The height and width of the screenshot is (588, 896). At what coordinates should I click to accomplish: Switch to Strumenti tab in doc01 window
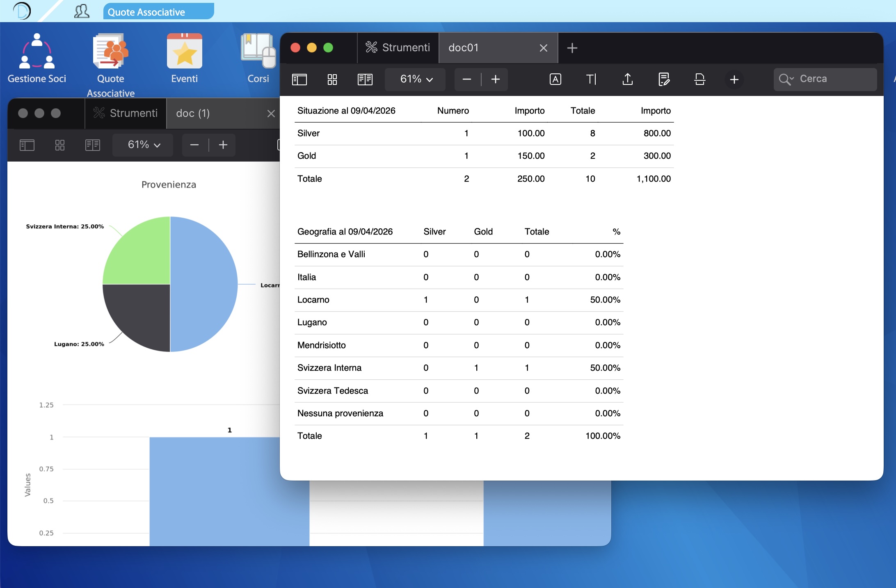[x=398, y=48]
